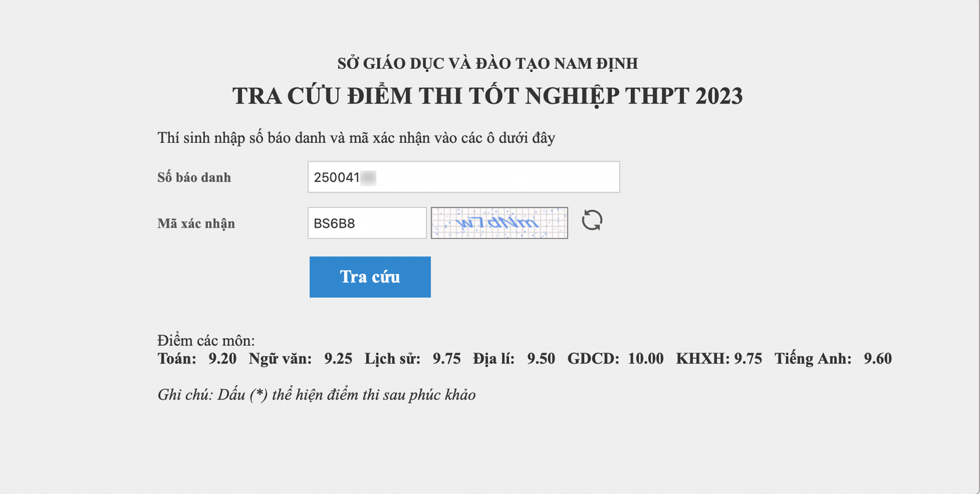
Task: Refresh the captcha verification code
Action: point(592,221)
